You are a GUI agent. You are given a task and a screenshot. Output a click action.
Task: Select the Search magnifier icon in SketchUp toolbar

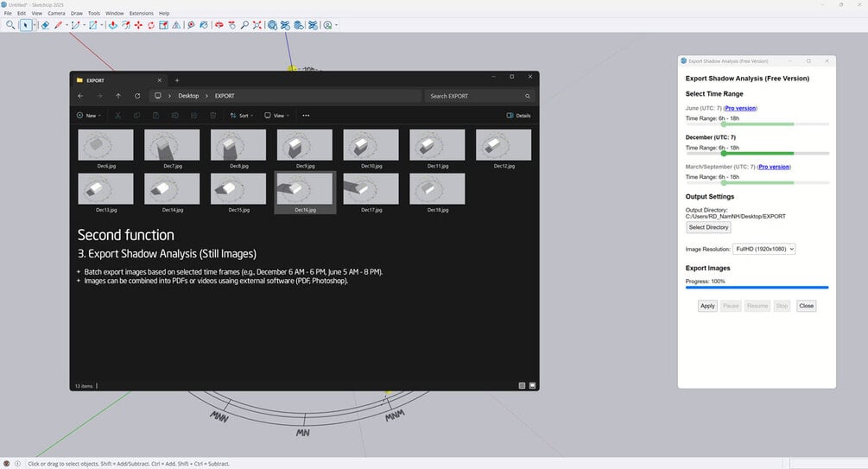click(x=10, y=25)
